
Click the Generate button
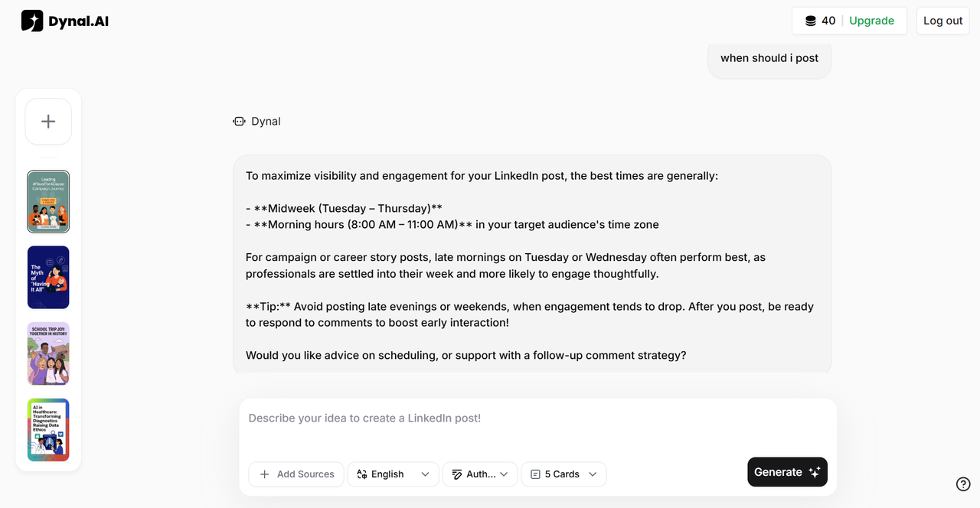(787, 472)
